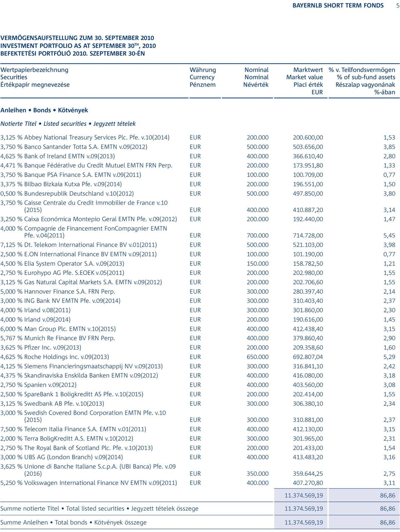Click page number 5 in header

(x=397, y=5)
